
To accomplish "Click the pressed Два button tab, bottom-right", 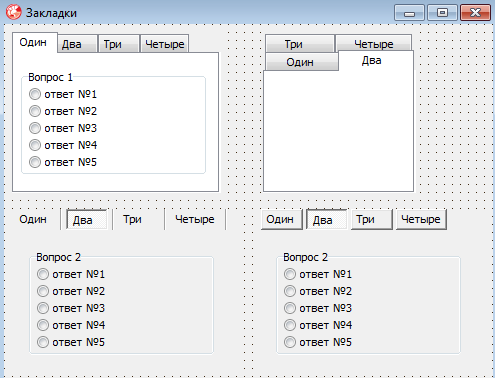I will click(327, 220).
